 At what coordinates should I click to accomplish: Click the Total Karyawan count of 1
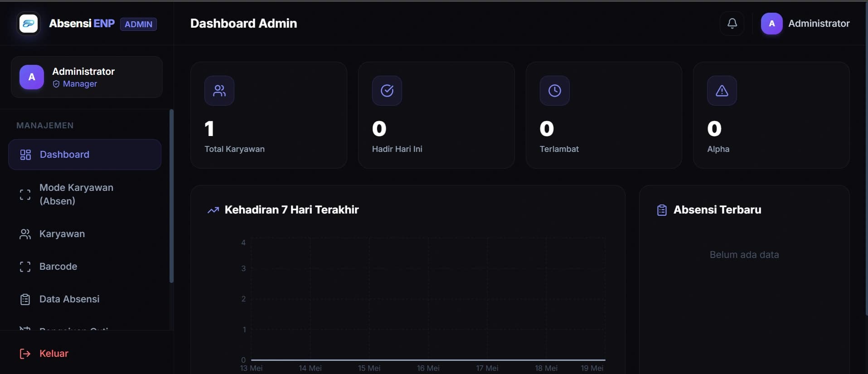tap(209, 129)
